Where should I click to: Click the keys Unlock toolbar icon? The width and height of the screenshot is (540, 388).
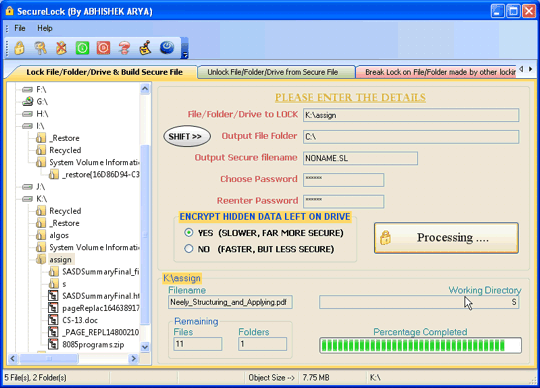(x=41, y=48)
